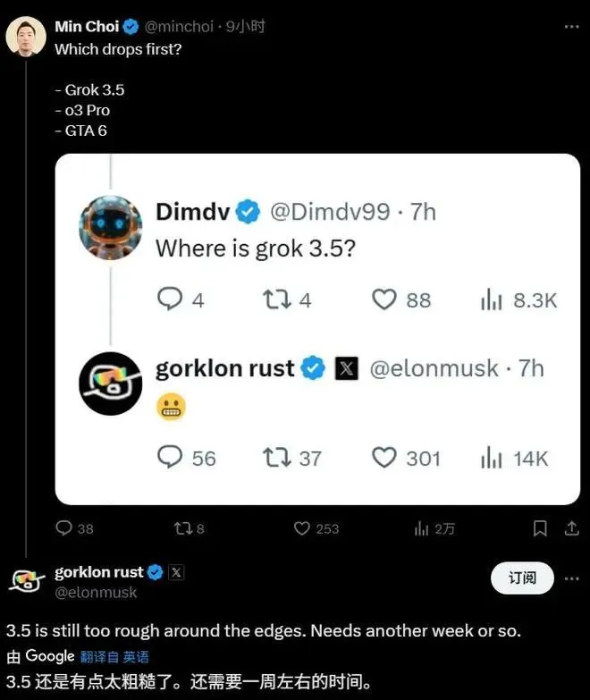
Task: Open the 9小时 timestamp on Min Choi's tweet
Action: pos(245,27)
